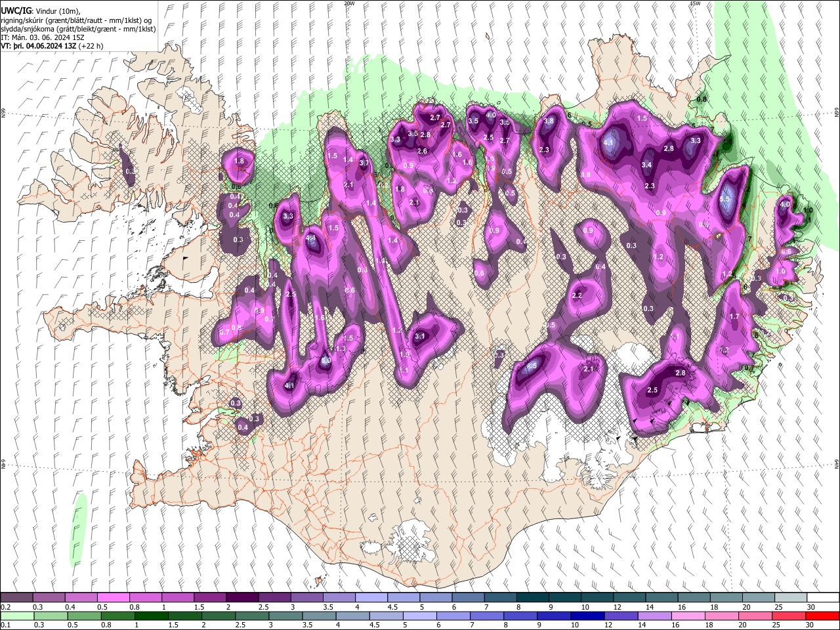The width and height of the screenshot is (840, 630).
Task: Select the deep navy swatch between 10 and 12
Action: (587, 616)
